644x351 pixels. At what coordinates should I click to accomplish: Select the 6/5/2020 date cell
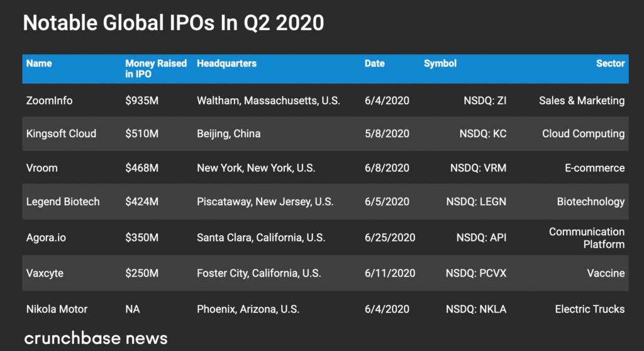pyautogui.click(x=387, y=201)
